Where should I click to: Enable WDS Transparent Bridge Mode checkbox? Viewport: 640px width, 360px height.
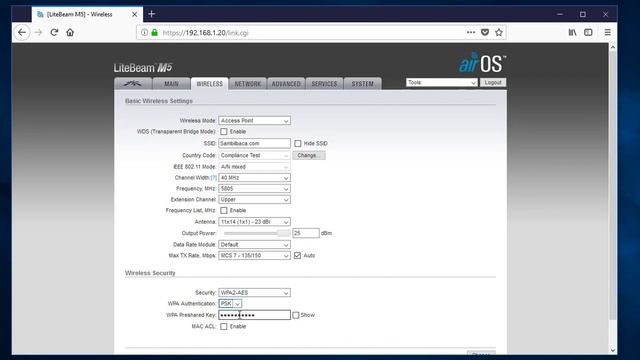[224, 131]
